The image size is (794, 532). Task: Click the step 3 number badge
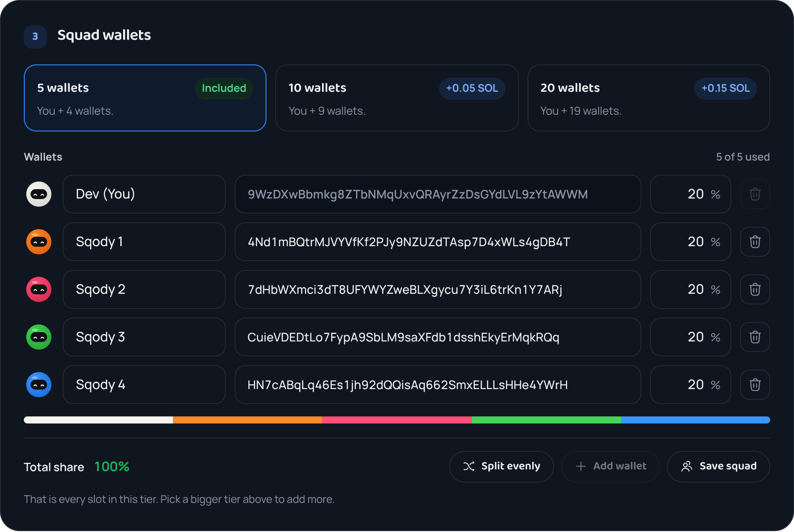(x=35, y=37)
